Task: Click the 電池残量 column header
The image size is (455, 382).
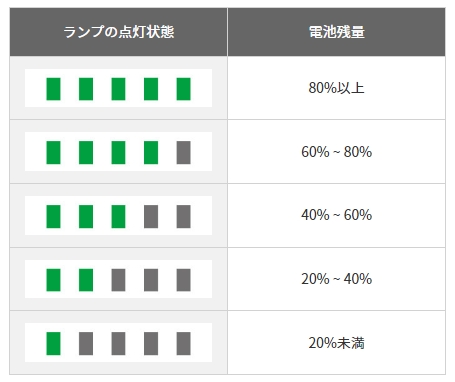Action: (337, 32)
